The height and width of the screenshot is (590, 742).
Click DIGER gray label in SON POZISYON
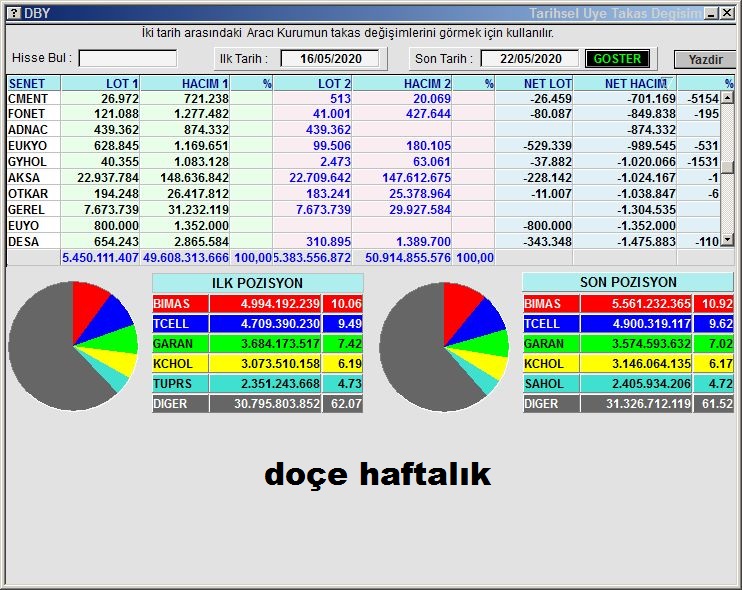551,404
